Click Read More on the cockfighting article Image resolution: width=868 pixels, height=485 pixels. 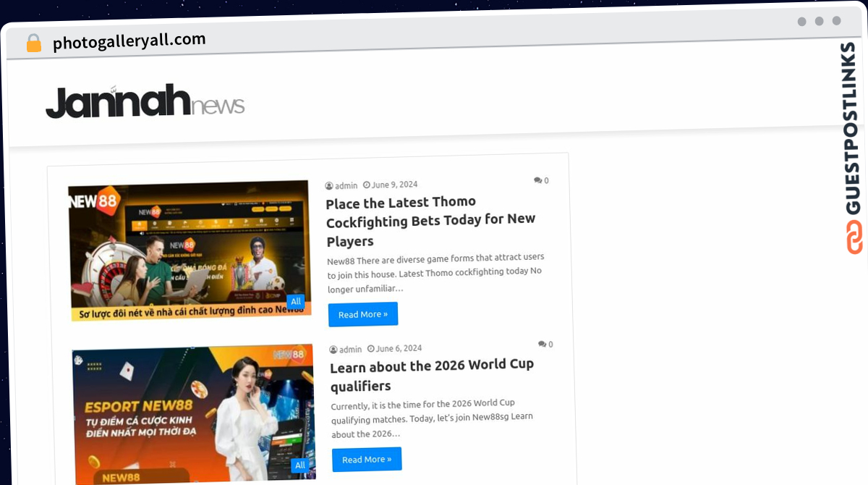pyautogui.click(x=363, y=314)
